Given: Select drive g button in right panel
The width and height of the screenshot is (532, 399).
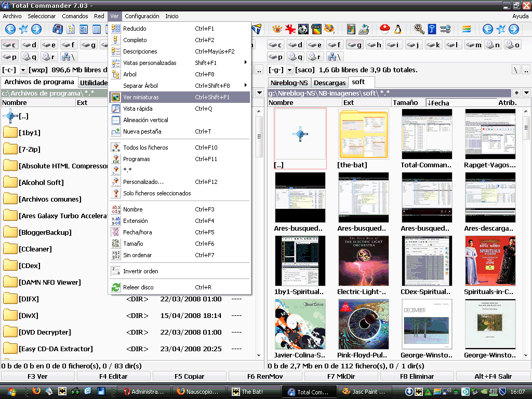Looking at the screenshot, I should tap(354, 45).
